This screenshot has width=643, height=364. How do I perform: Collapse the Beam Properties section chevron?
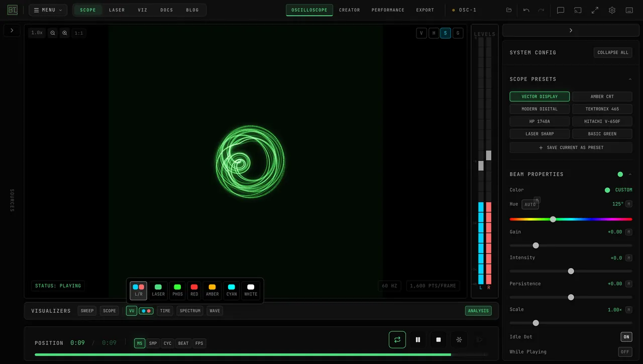click(630, 174)
